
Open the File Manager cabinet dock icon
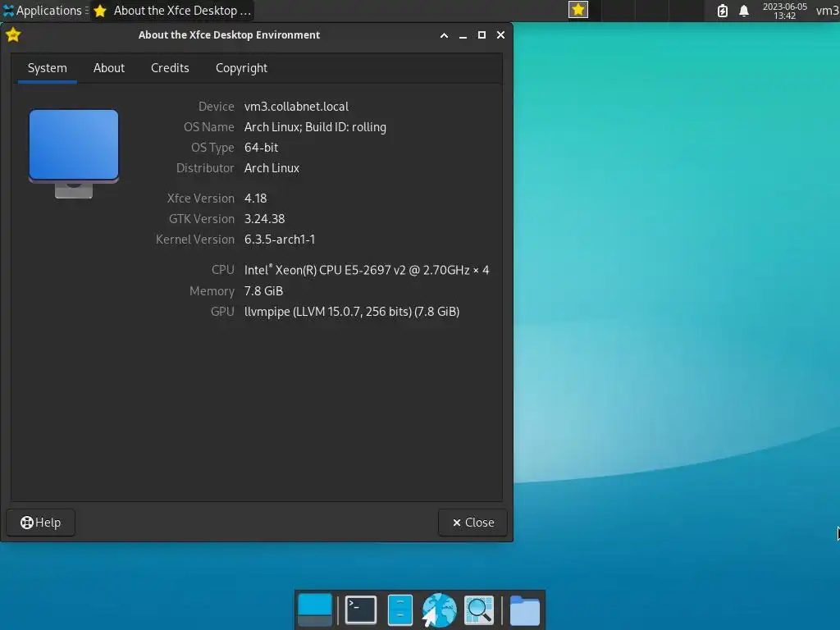pos(399,609)
